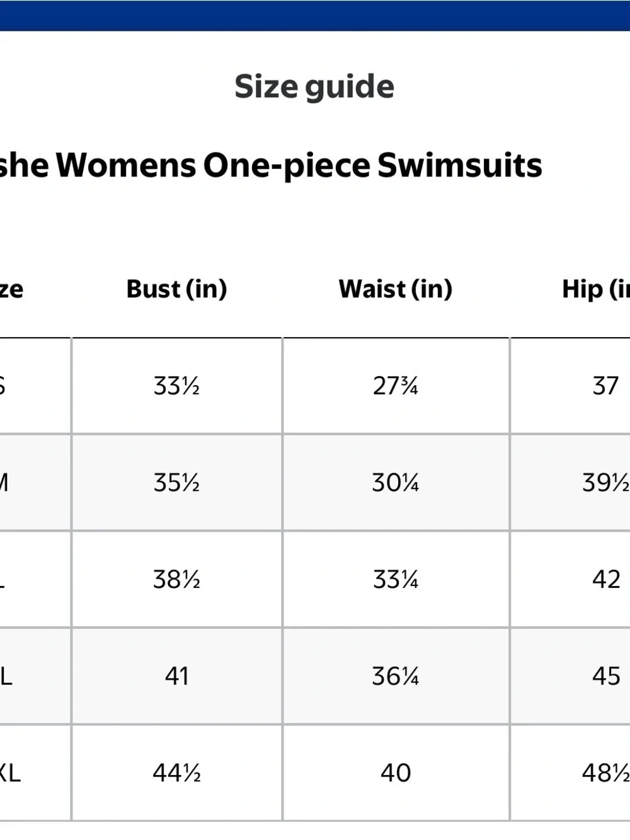
Task: Click the 30¼ waist measurement cell
Action: coord(396,483)
